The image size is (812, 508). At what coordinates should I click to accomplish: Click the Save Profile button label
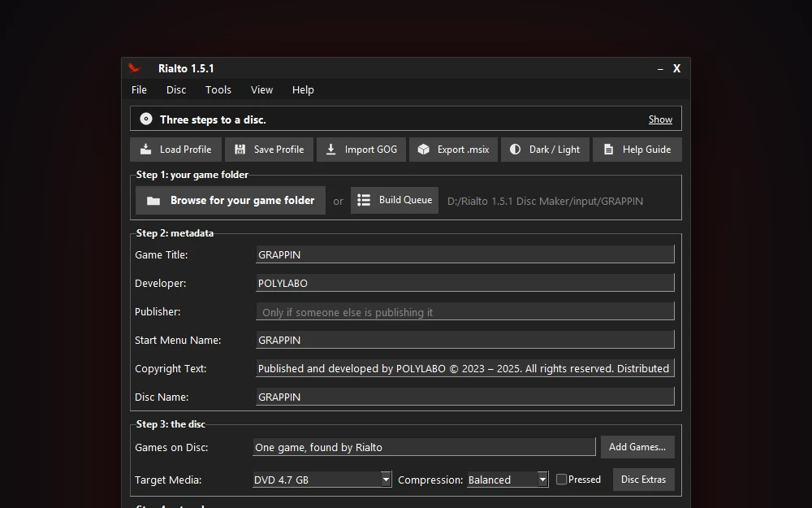tap(279, 150)
